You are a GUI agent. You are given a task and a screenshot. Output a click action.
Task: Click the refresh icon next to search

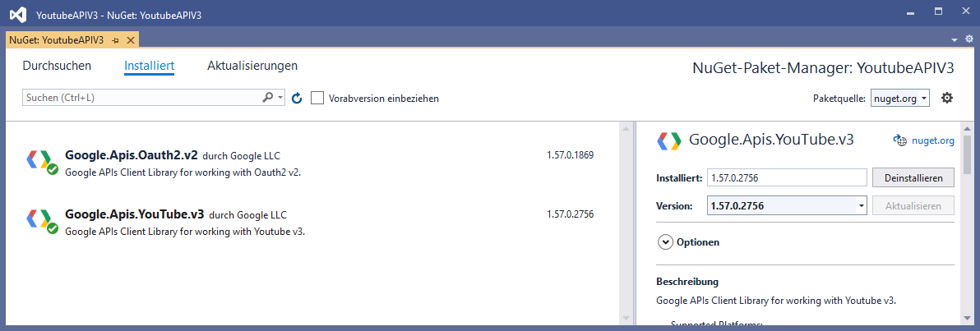[x=297, y=98]
